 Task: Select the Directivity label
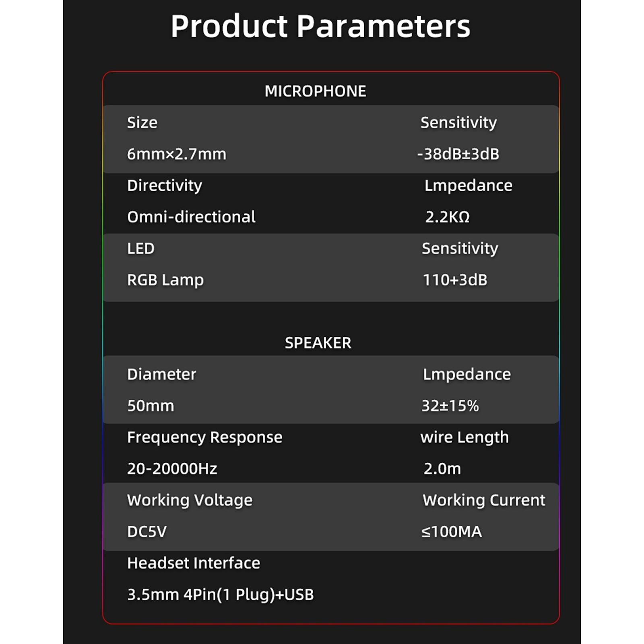[x=164, y=186]
